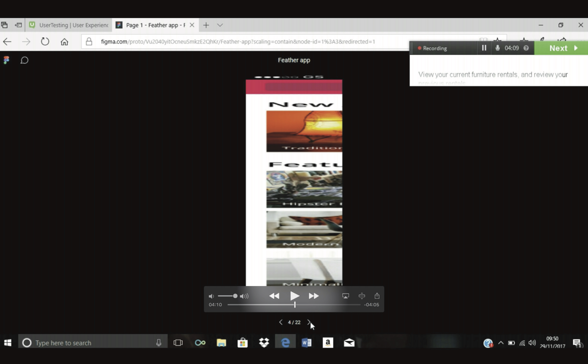Expand the browser tab list chevron

[x=220, y=25]
